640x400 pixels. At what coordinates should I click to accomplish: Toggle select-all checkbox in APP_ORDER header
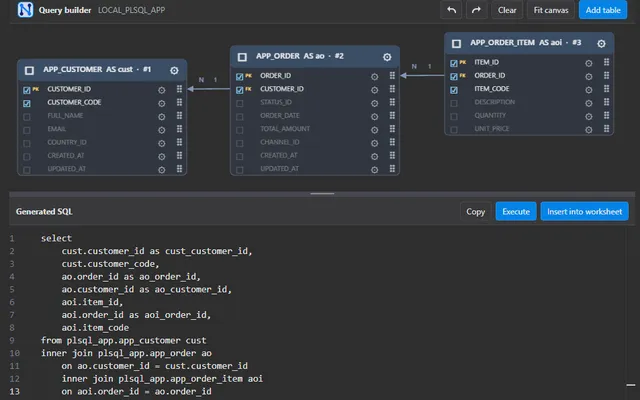click(242, 57)
